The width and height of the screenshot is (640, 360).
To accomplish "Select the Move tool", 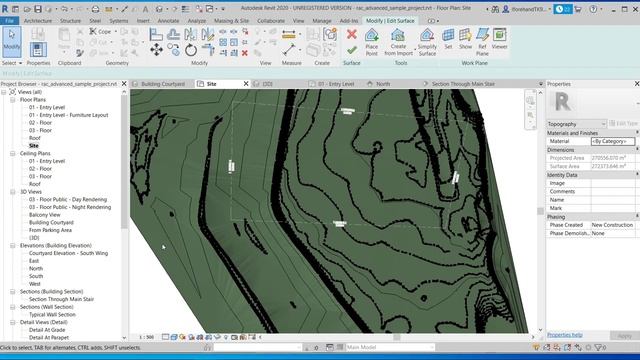I will point(156,50).
